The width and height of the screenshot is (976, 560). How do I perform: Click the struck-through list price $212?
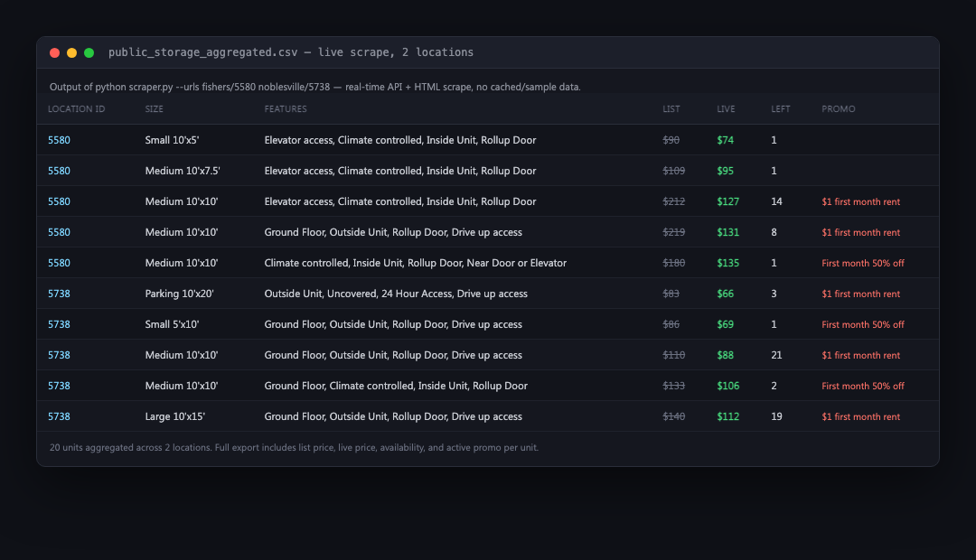click(673, 201)
